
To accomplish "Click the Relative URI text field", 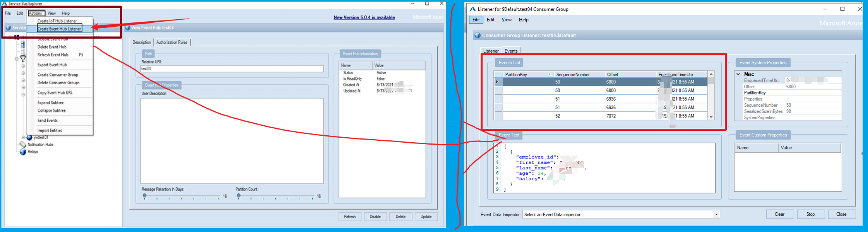I will pos(232,69).
